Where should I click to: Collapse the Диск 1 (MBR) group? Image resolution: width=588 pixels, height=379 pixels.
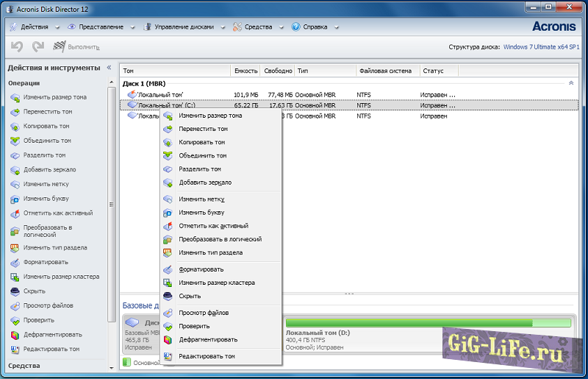[571, 83]
